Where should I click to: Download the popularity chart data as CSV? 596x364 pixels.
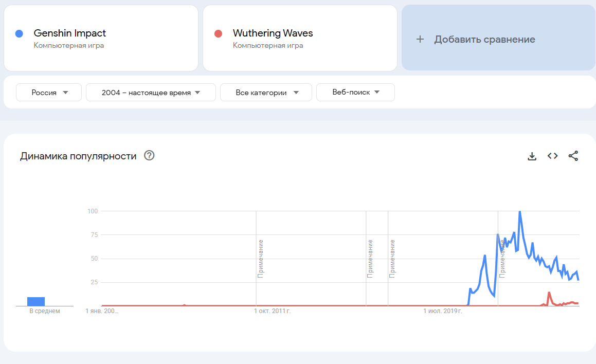pyautogui.click(x=532, y=156)
